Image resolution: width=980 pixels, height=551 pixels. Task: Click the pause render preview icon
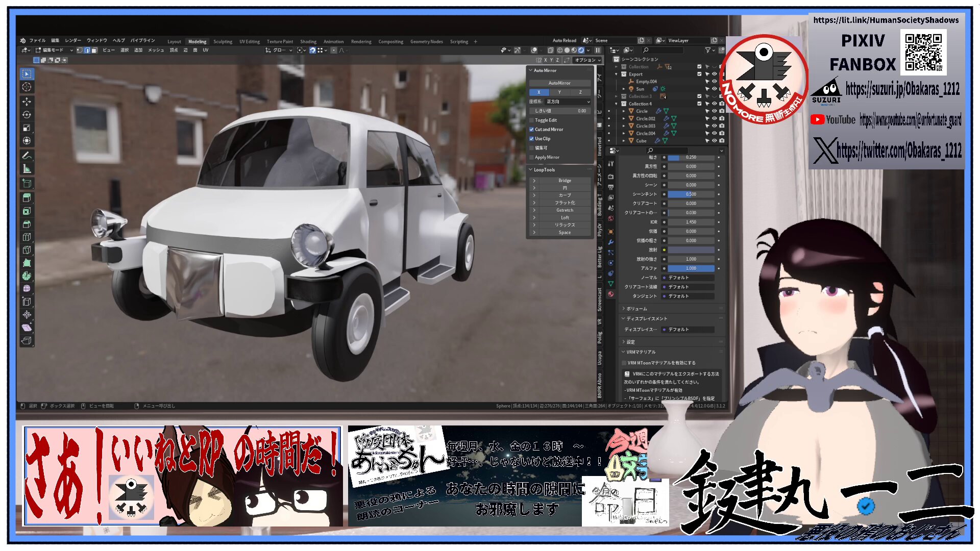[x=598, y=51]
